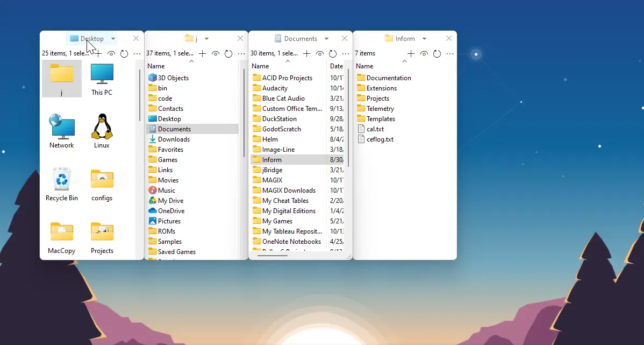
Task: Click the j window vertical scrollbar
Action: point(245,114)
